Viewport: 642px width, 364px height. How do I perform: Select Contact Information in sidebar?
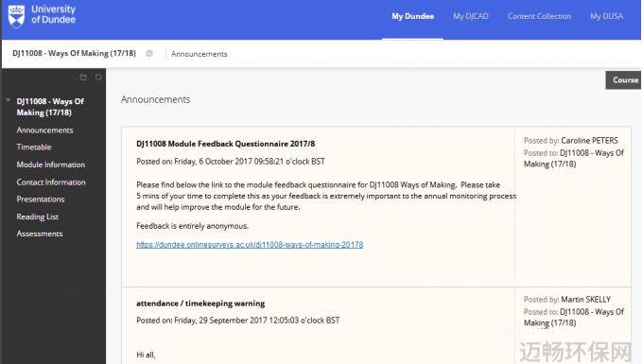pos(51,182)
